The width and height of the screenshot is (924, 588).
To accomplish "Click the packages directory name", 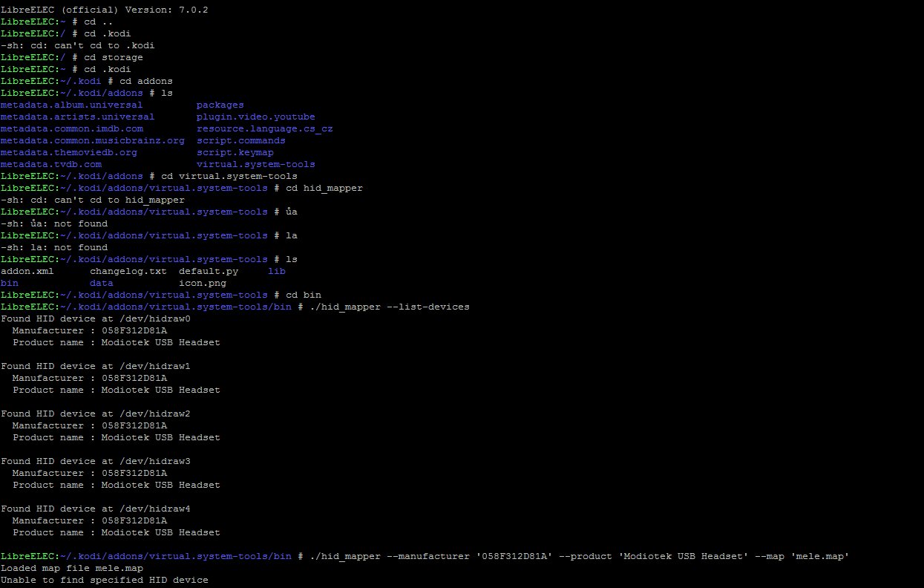I will click(220, 105).
